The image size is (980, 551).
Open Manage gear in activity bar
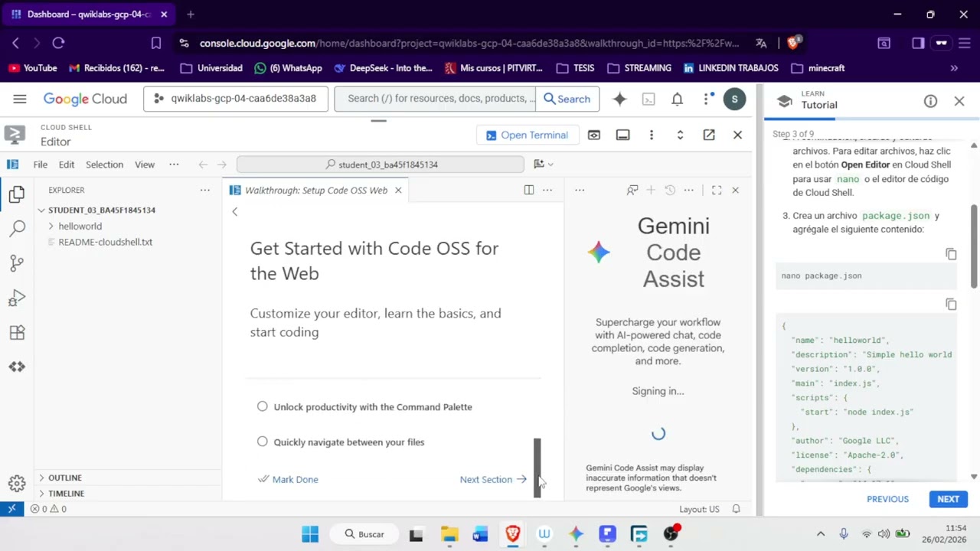tap(17, 483)
